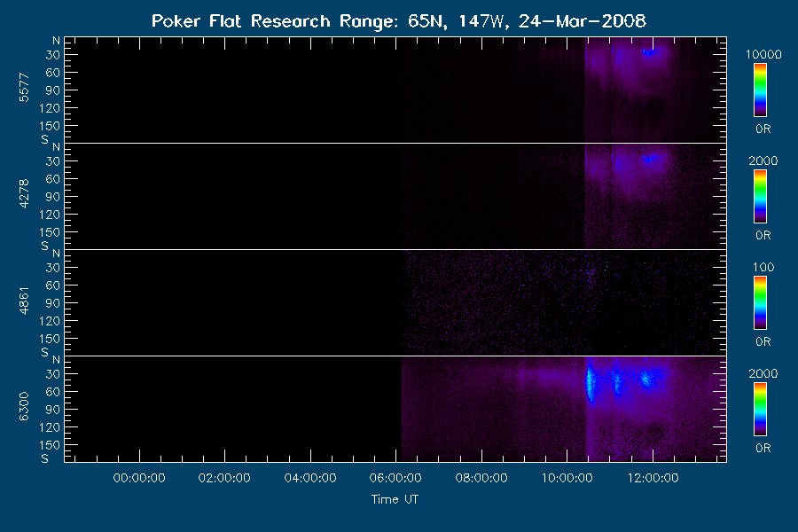Image resolution: width=798 pixels, height=532 pixels.
Task: Select the 4861 wavelength axis label
Action: tap(24, 301)
